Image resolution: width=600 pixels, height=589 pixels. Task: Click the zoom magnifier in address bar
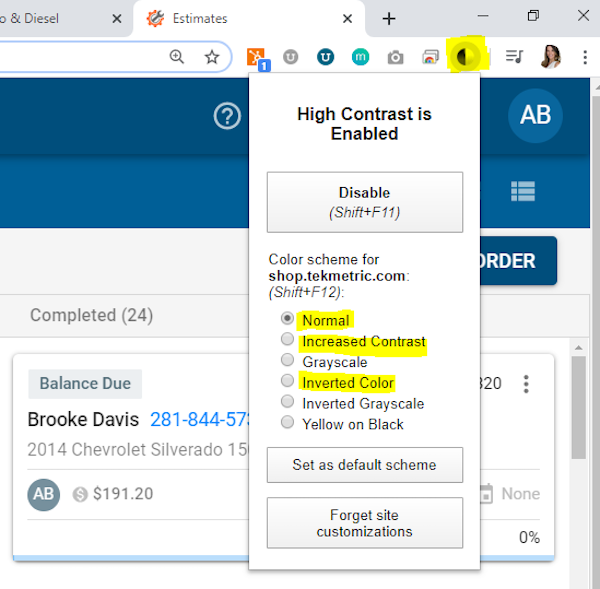[176, 57]
